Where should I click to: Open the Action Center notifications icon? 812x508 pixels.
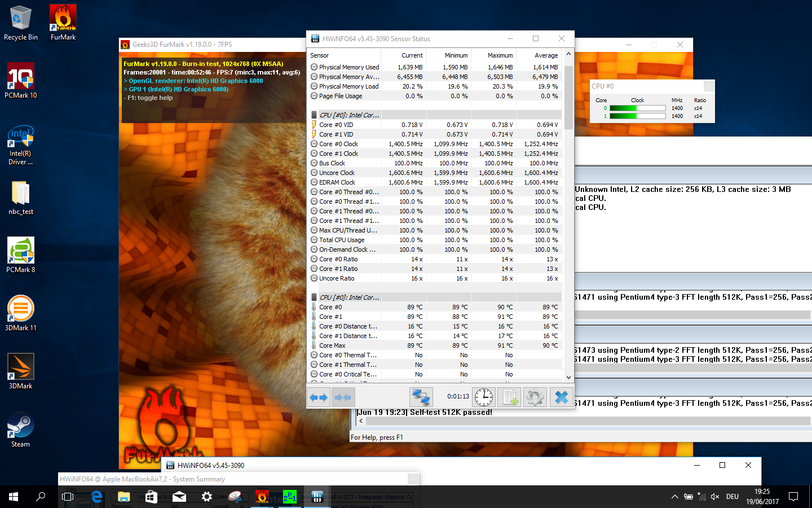tap(793, 497)
